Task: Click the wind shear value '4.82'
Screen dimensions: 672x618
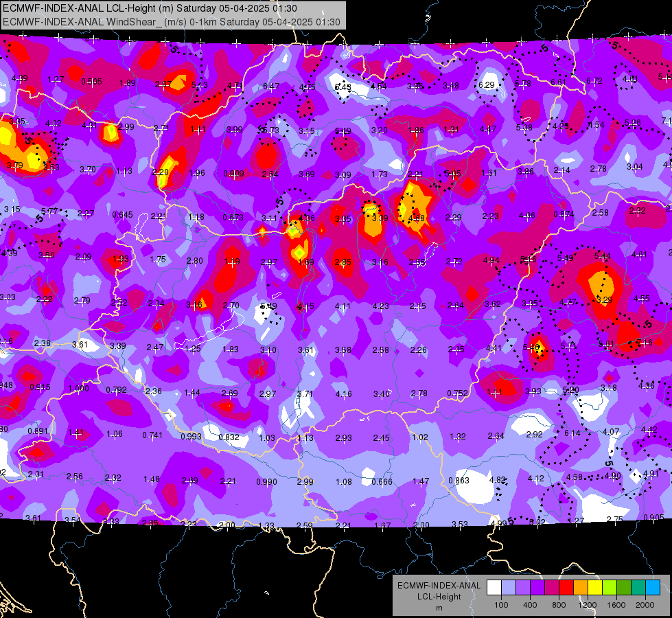Action: (x=498, y=479)
